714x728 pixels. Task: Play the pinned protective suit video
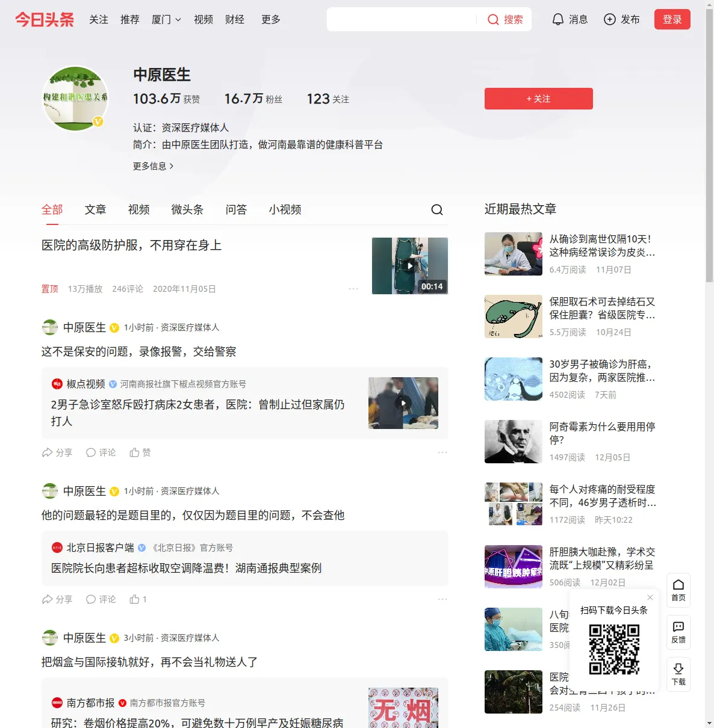pyautogui.click(x=410, y=266)
